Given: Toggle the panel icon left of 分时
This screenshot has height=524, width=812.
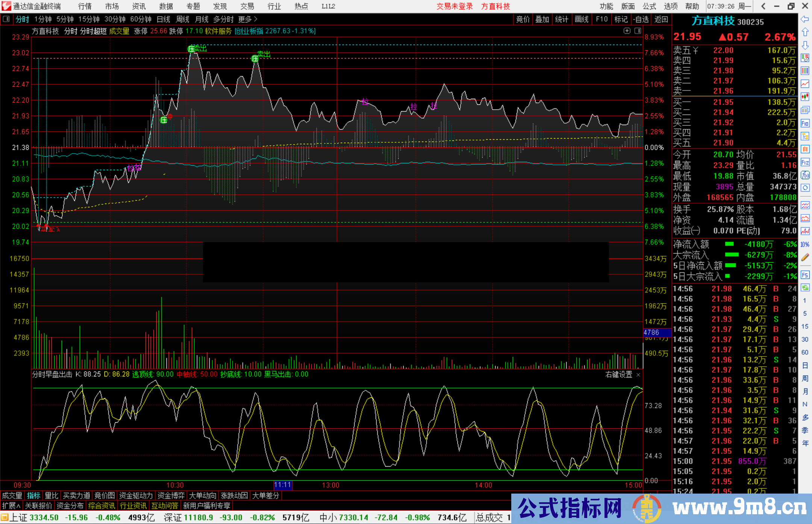Looking at the screenshot, I should (6, 19).
